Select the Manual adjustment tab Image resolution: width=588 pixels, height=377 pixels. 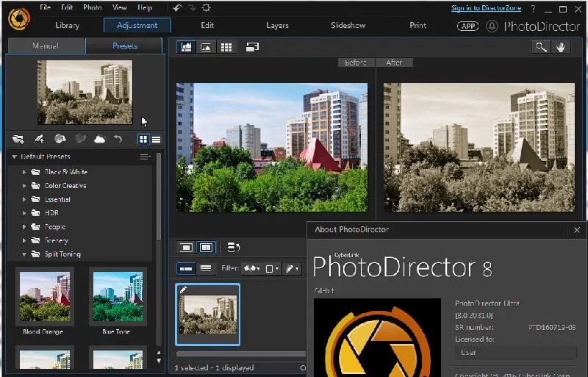pos(46,46)
